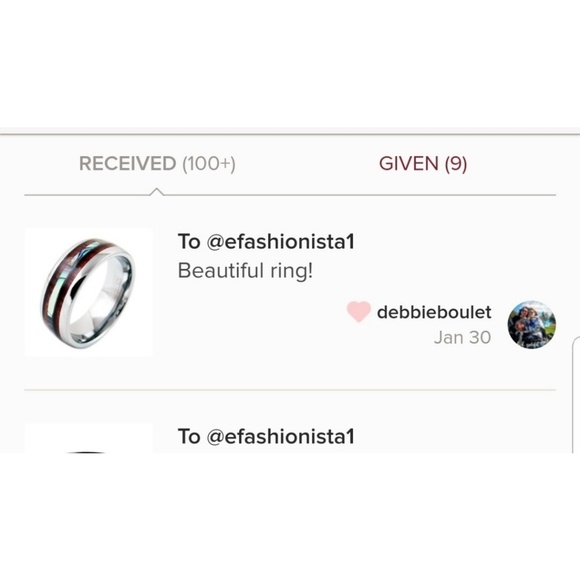
Task: Click the Jan 30 date stamp
Action: [x=462, y=337]
